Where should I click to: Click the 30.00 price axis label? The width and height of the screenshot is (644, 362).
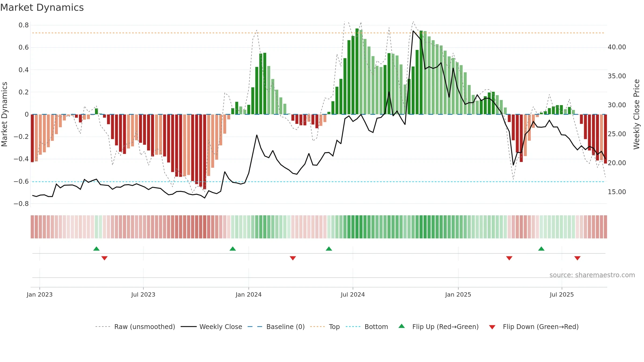pos(617,105)
